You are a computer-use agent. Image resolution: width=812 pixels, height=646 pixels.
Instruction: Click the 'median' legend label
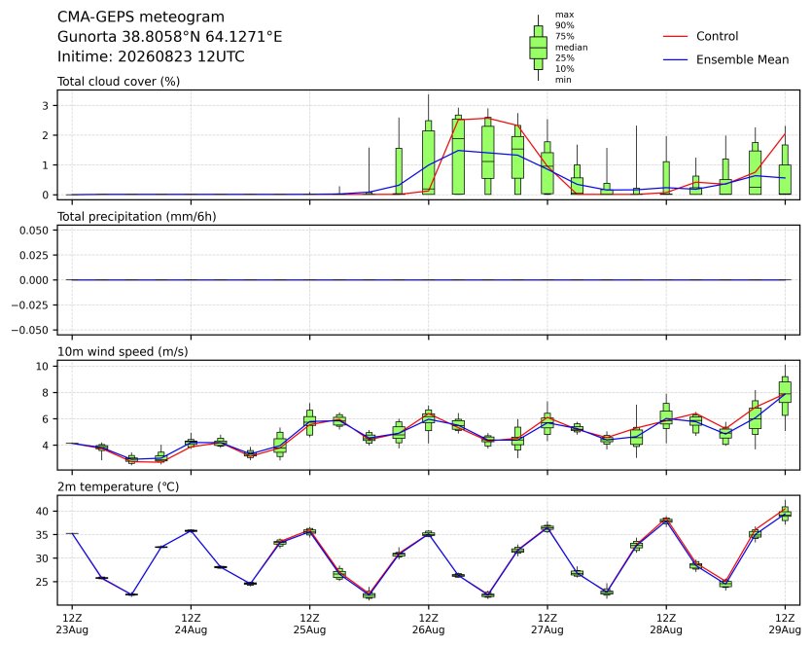[x=571, y=47]
